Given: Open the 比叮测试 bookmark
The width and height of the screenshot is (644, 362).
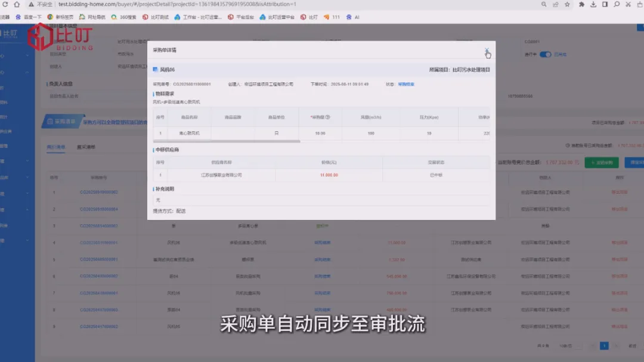Looking at the screenshot, I should coord(156,17).
